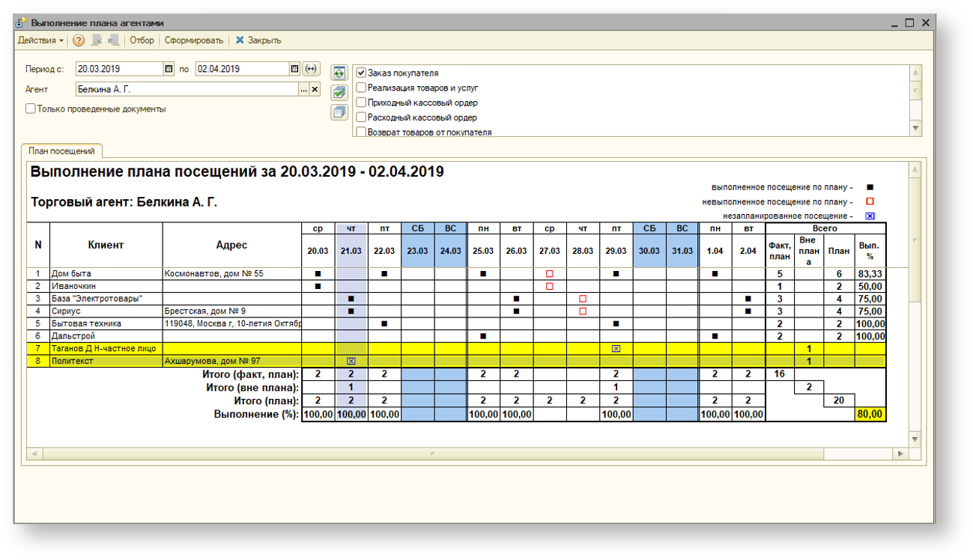The width and height of the screenshot is (973, 560).
Task: Click unplanned visit mark for Таганов
Action: (x=616, y=349)
